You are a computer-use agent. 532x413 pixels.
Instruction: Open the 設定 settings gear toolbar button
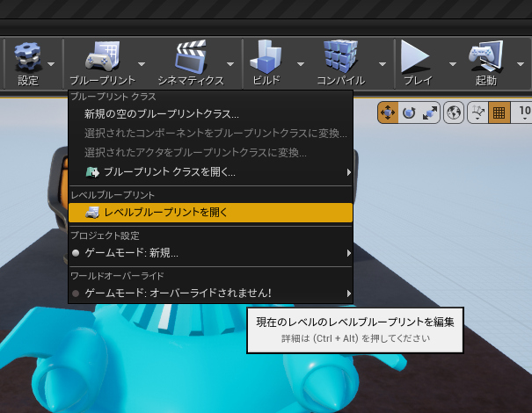click(x=27, y=63)
